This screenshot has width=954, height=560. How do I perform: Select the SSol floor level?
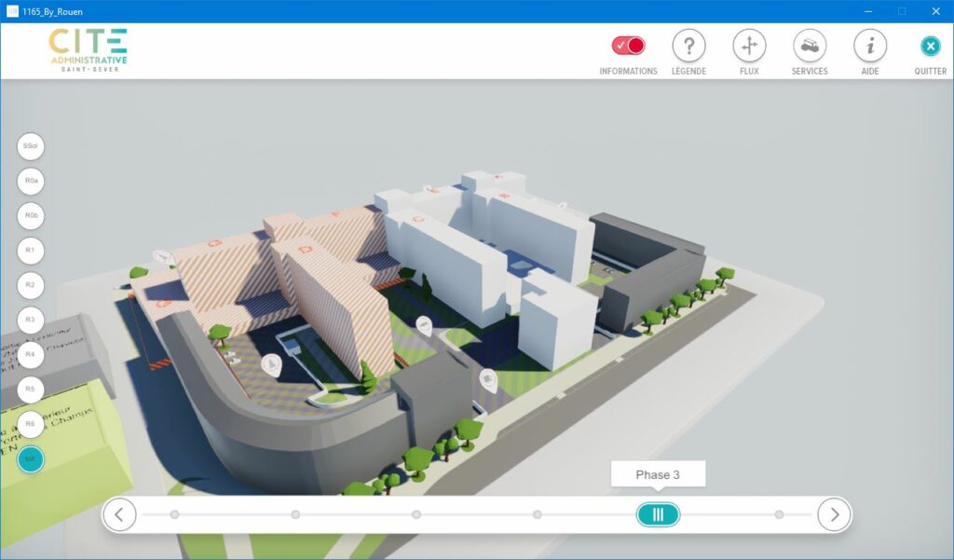(31, 146)
